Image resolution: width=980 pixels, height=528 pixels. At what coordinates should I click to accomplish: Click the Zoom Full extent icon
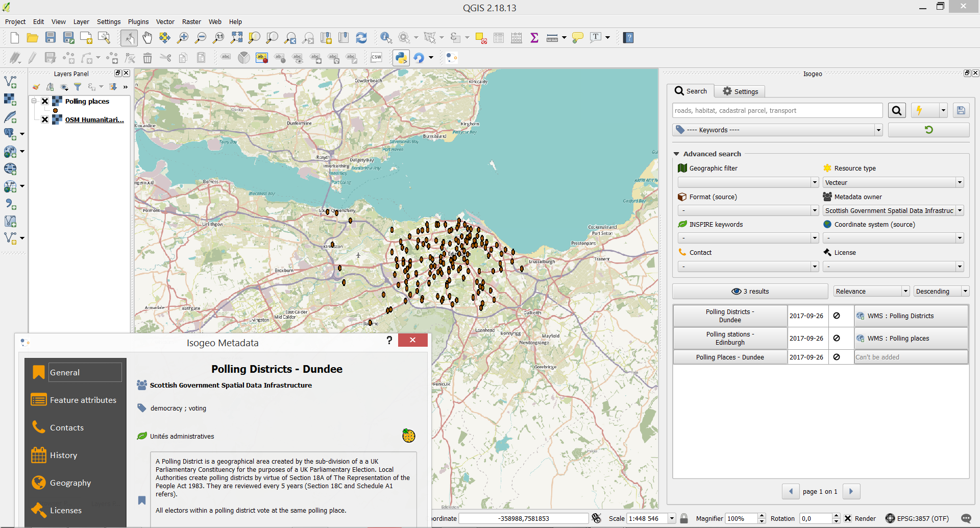point(236,38)
